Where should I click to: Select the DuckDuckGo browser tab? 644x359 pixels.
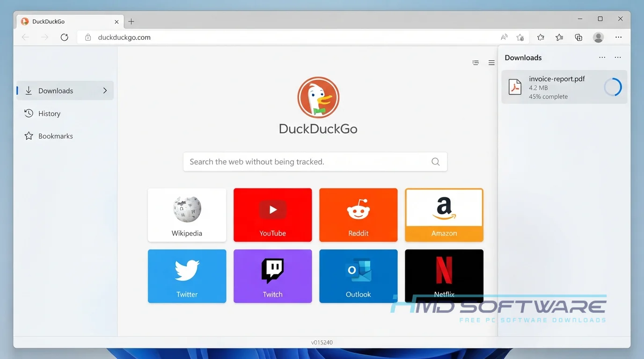(70, 22)
